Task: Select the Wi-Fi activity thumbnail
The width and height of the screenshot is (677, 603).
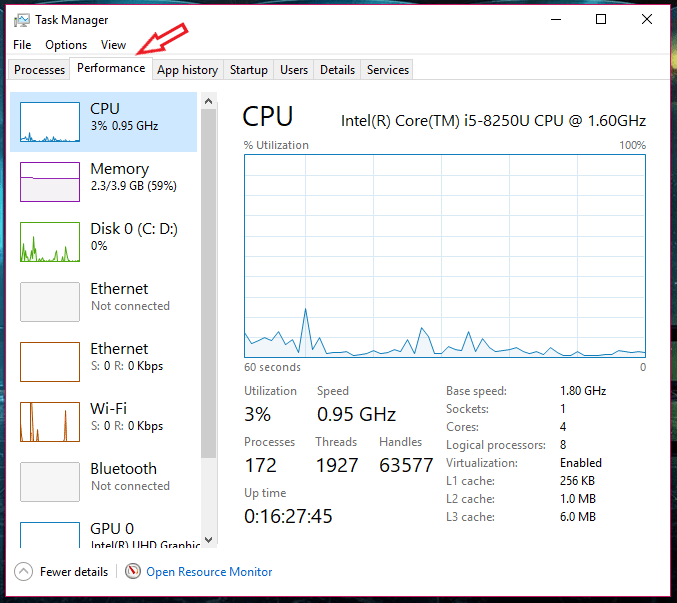Action: point(50,422)
